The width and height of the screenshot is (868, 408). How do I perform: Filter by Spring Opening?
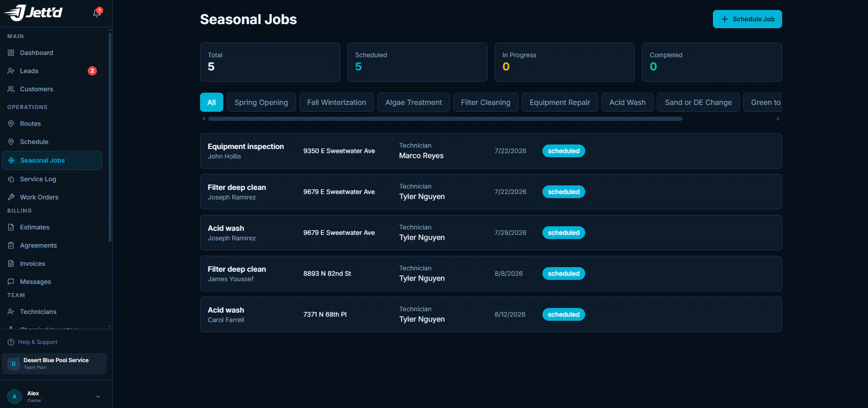tap(261, 102)
